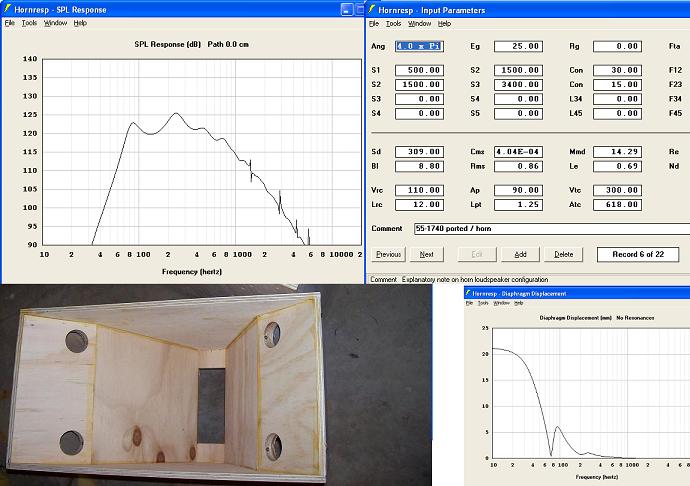
Task: Click the L45 field
Action: click(617, 114)
